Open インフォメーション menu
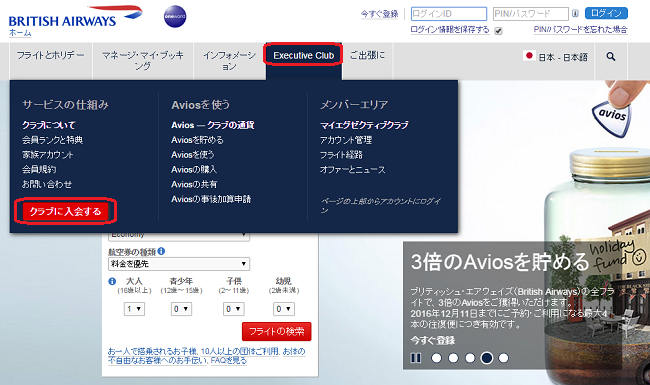 (x=229, y=61)
